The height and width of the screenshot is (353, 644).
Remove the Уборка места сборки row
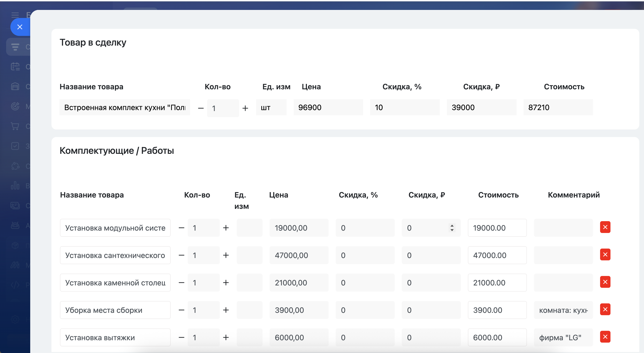[x=605, y=310]
